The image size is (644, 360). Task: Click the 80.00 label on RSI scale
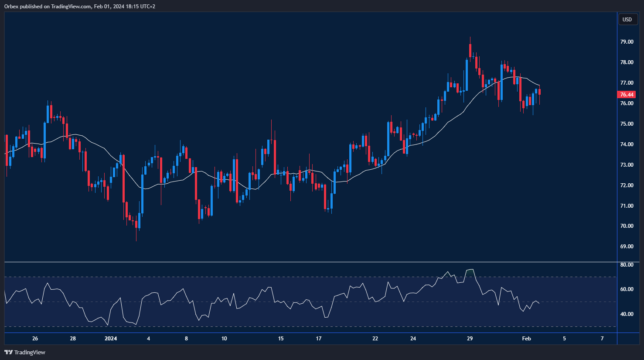click(627, 265)
